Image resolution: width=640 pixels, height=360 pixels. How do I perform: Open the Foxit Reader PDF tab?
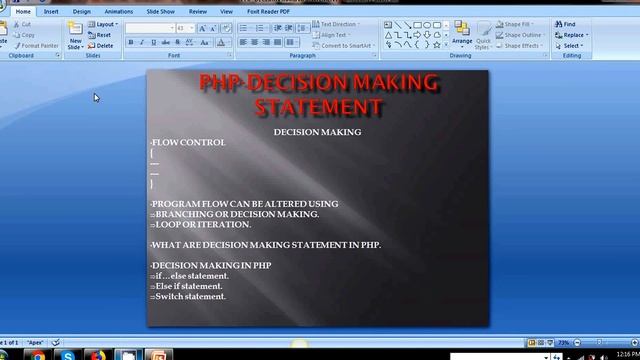click(x=268, y=12)
